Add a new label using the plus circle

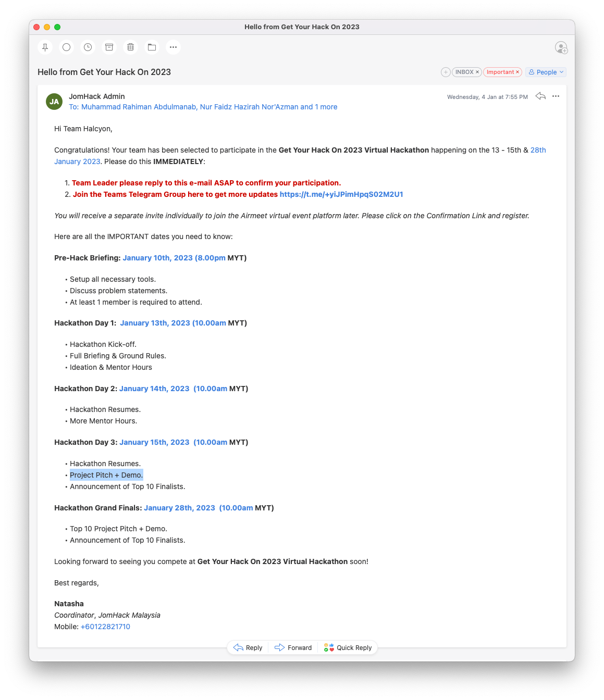point(446,72)
